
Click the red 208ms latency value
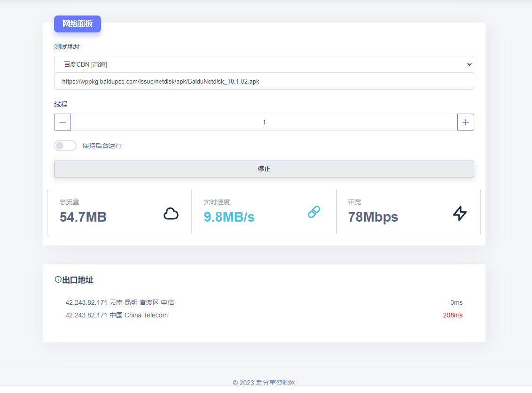pyautogui.click(x=452, y=315)
